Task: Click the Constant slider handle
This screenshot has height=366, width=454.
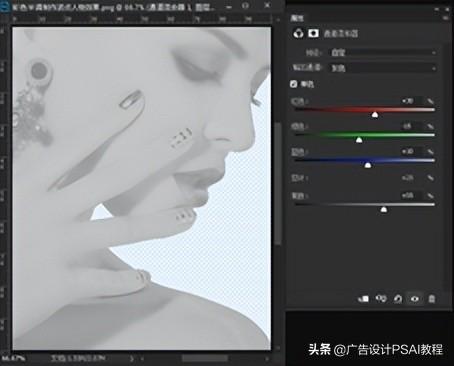Action: pos(384,209)
